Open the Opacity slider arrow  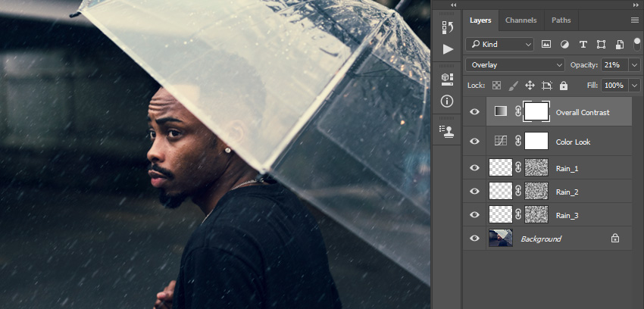[x=635, y=65]
